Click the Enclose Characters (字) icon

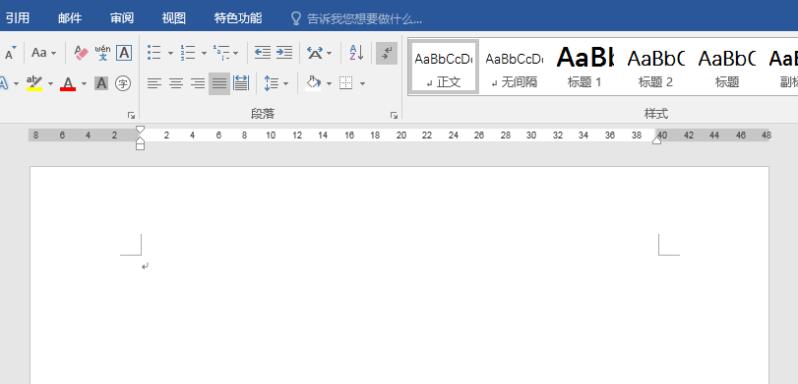pyautogui.click(x=123, y=83)
